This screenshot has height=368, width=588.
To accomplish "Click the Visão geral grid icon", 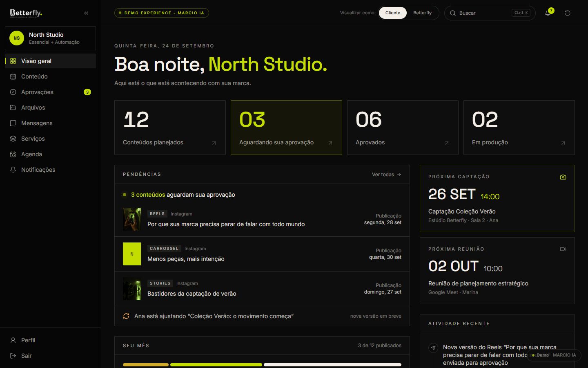I will coord(13,61).
